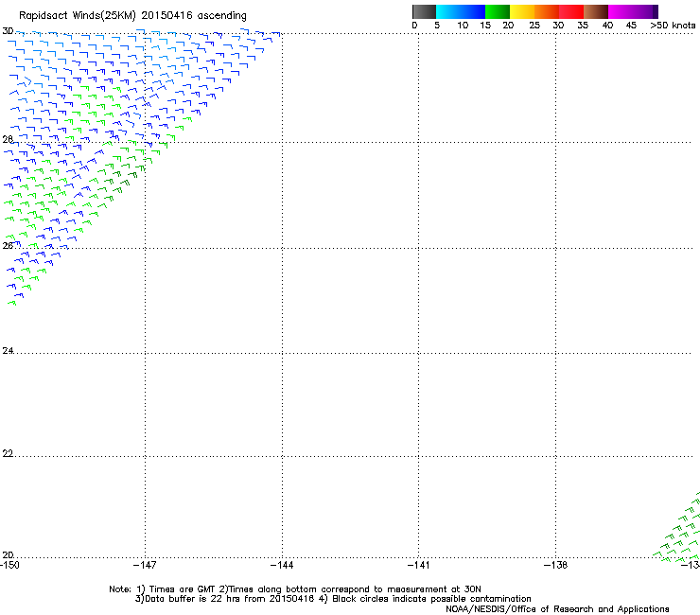Click the latitude label 28
This screenshot has width=700, height=615.
[x=8, y=139]
